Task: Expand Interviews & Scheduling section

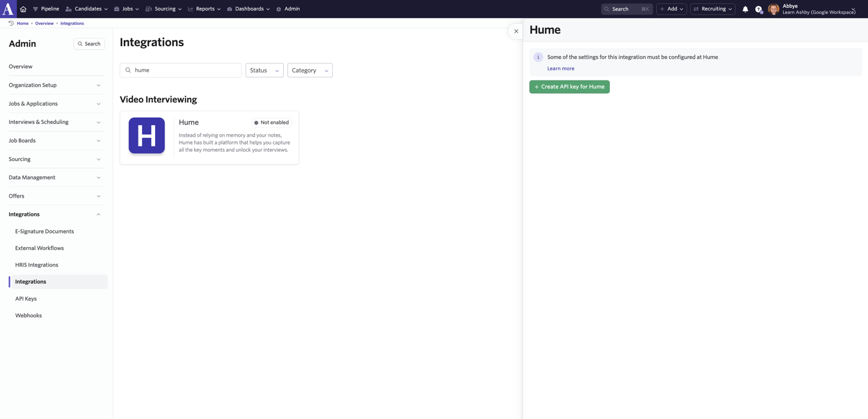Action: coord(55,122)
